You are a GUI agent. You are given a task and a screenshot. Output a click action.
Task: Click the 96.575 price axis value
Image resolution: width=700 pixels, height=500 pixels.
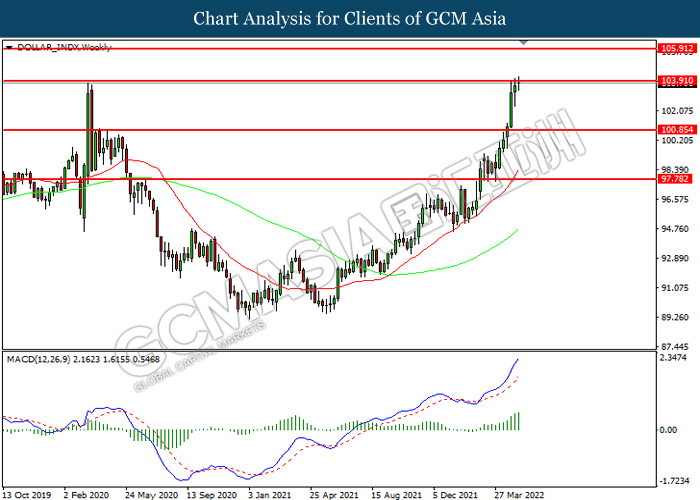point(677,199)
